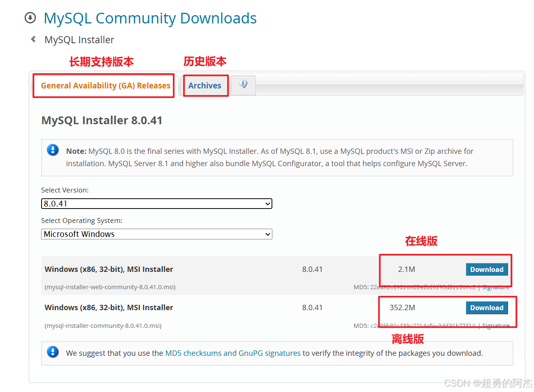Click the MySQL Community Downloads title
This screenshot has height=392, width=534.
(x=150, y=18)
